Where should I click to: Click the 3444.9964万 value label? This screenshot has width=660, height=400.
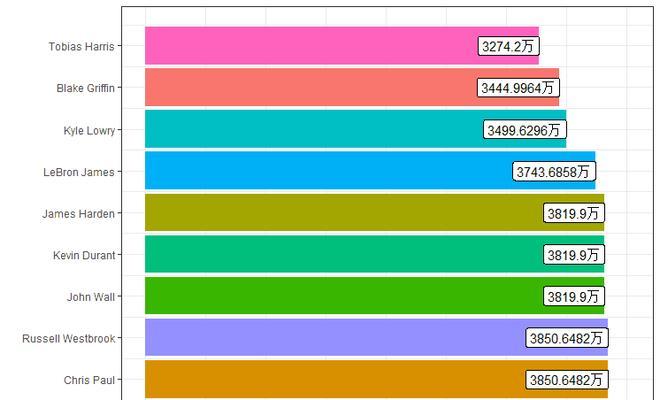click(x=518, y=88)
